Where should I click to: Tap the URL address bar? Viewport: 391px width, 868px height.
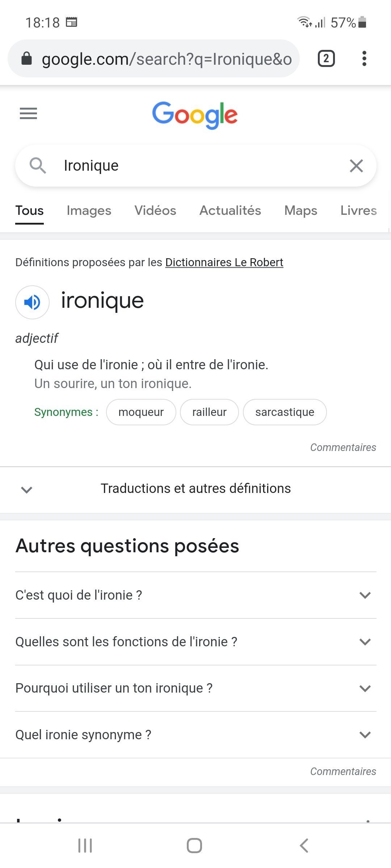[167, 59]
